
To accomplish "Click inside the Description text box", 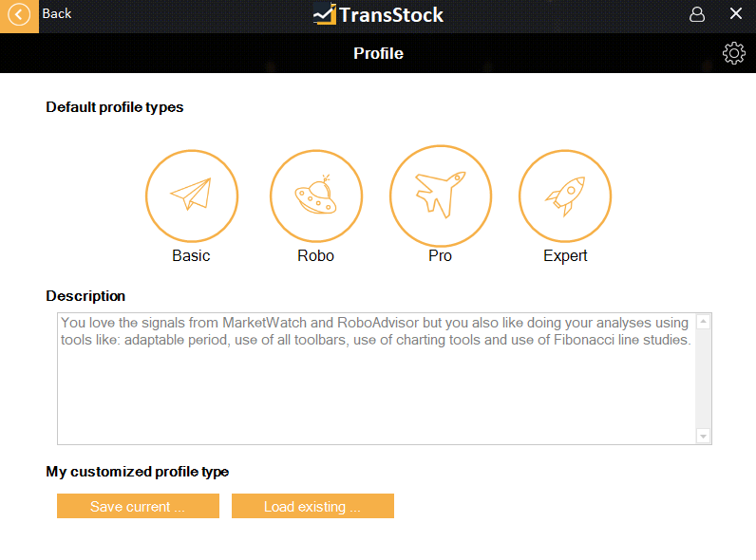I will (377, 389).
